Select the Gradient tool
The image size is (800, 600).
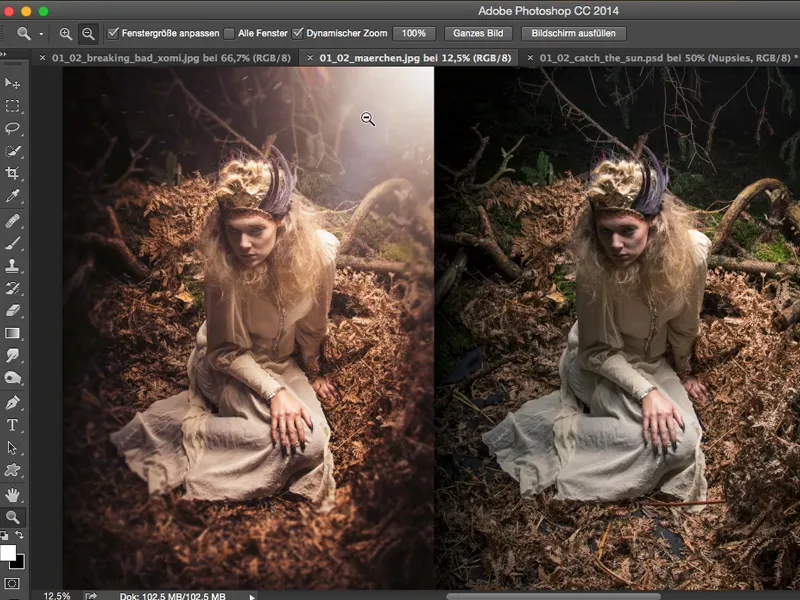click(12, 333)
